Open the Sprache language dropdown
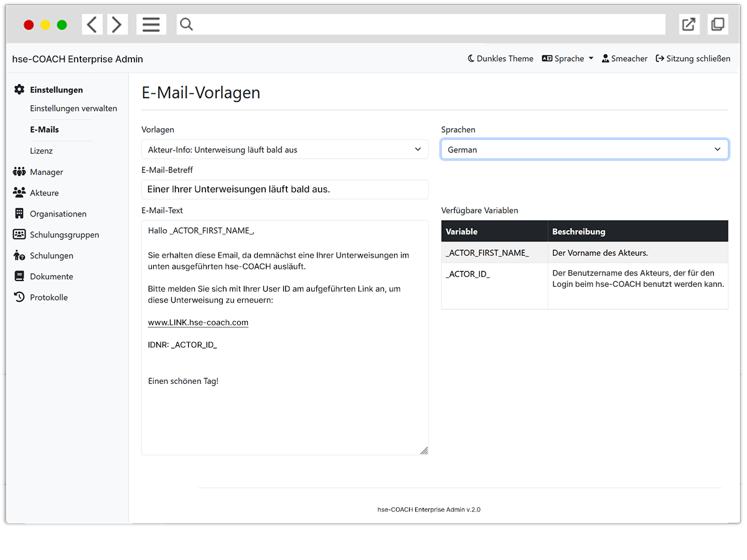The height and width of the screenshot is (560, 747). [x=567, y=58]
